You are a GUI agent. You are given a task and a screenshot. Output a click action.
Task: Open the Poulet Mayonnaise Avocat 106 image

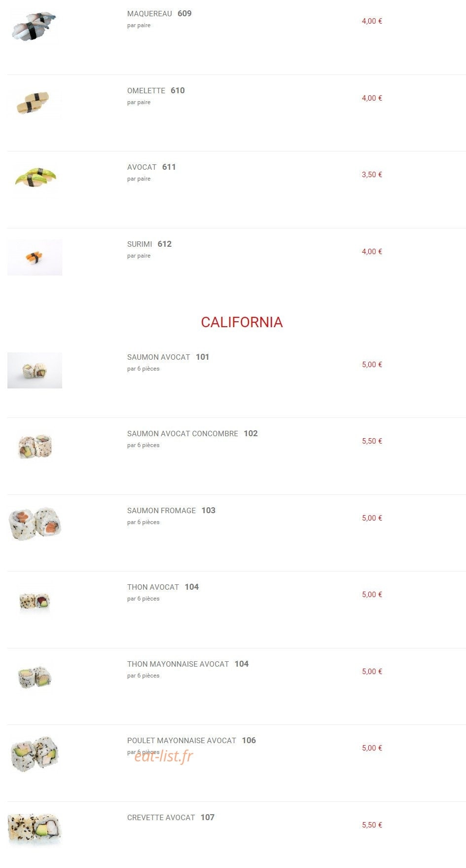point(35,754)
